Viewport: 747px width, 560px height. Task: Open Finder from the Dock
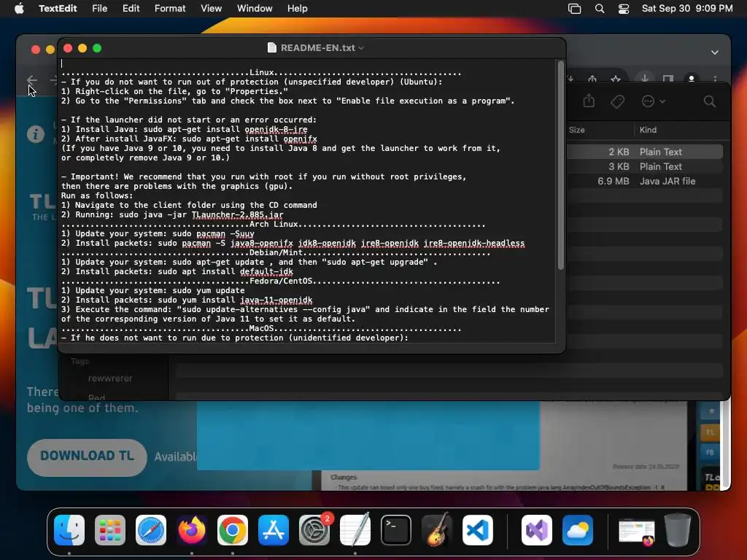coord(69,530)
